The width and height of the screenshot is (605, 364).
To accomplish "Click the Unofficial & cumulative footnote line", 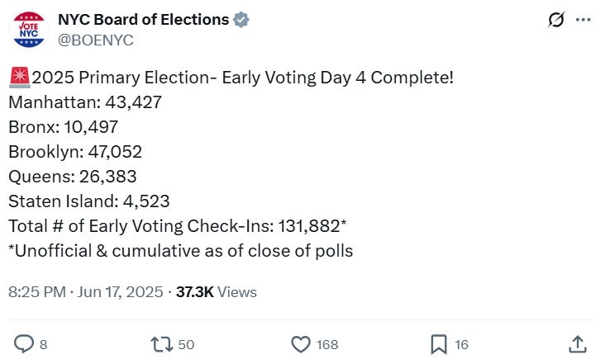I will (x=181, y=250).
